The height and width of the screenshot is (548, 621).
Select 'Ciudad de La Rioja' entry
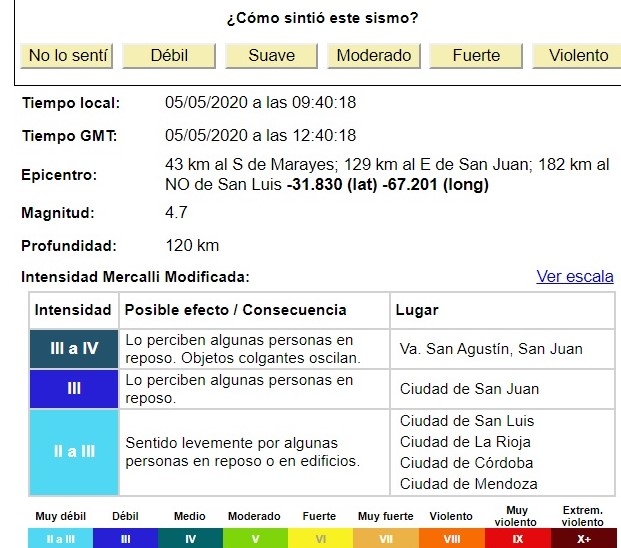click(x=465, y=442)
